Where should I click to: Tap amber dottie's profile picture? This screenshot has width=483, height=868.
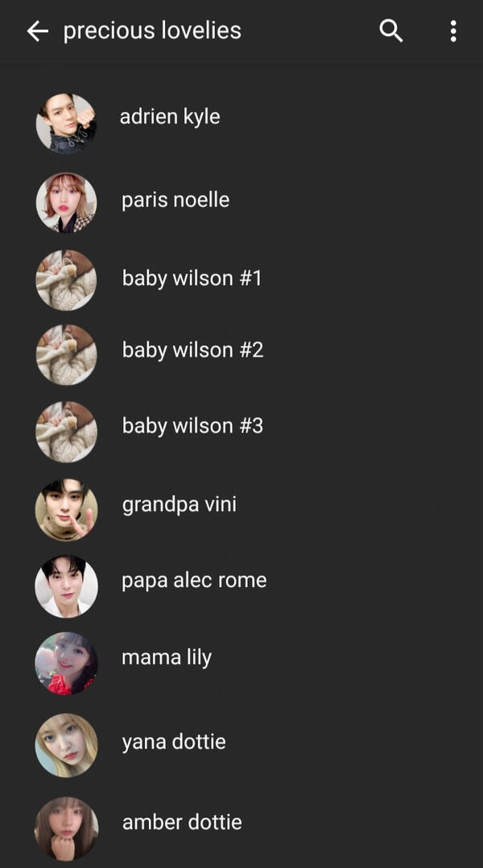(66, 828)
